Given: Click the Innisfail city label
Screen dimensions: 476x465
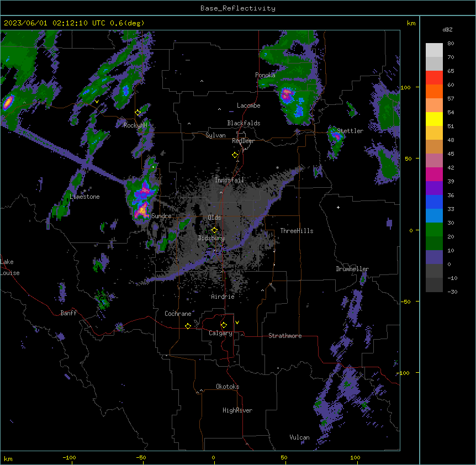Looking at the screenshot, I should [x=229, y=180].
